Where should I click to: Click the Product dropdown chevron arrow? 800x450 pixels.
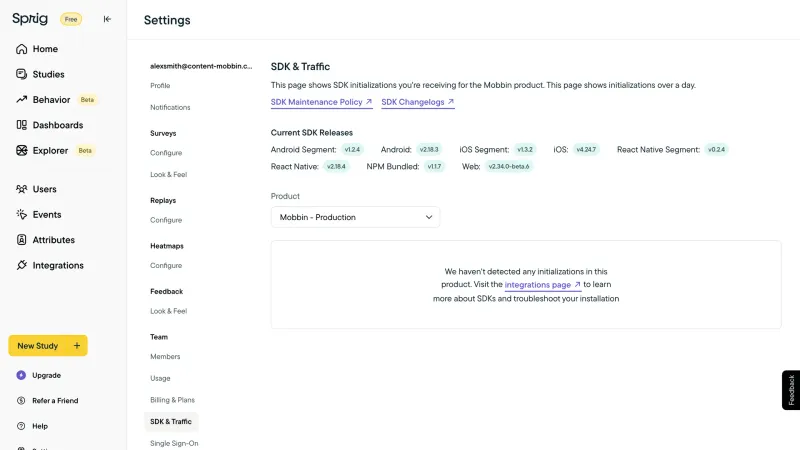tap(429, 217)
